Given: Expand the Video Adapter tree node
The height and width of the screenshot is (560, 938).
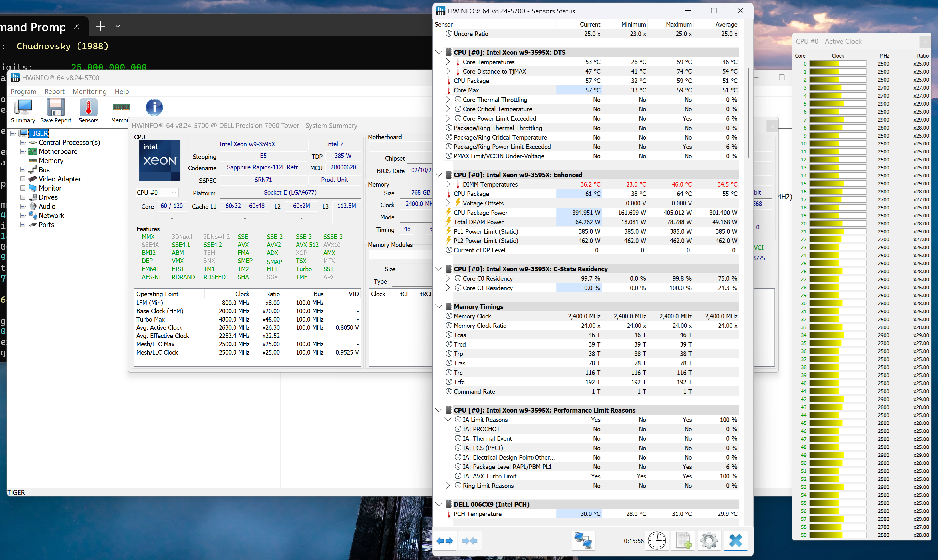Looking at the screenshot, I should 23,179.
